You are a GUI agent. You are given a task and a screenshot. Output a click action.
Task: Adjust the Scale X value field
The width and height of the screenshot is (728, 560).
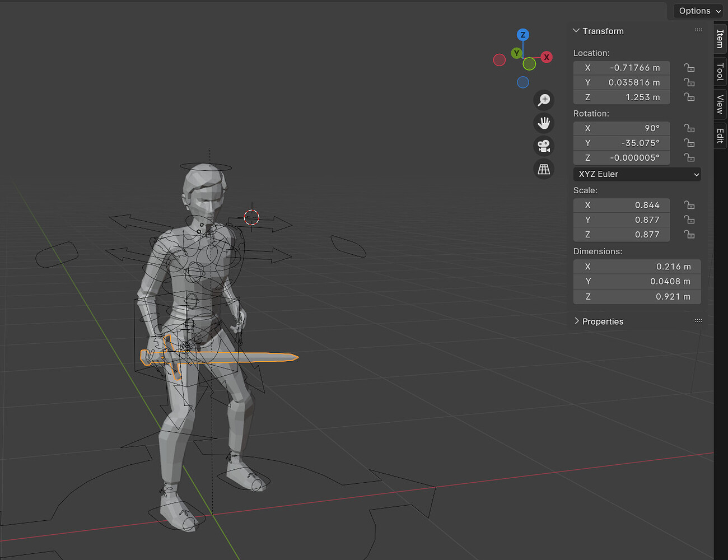621,205
